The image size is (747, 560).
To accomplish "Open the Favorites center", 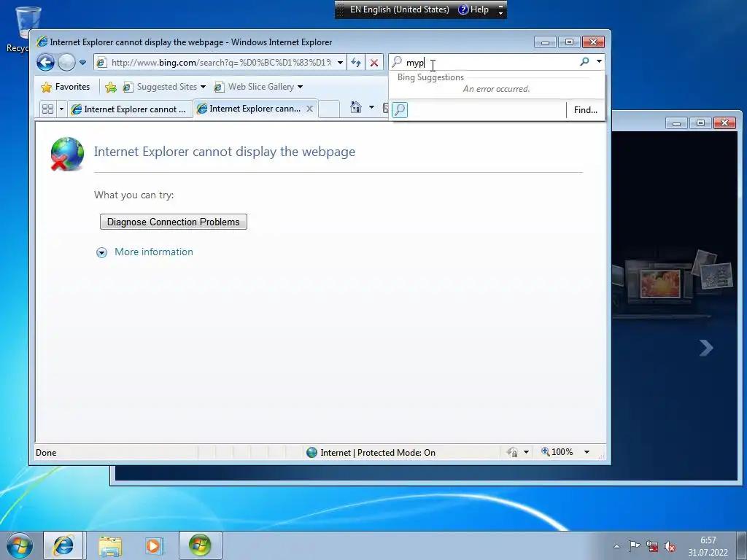I will [66, 87].
